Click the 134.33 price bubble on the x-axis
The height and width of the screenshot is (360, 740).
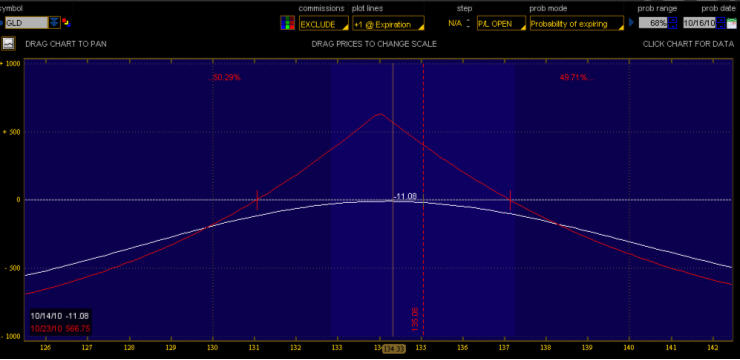tap(393, 348)
